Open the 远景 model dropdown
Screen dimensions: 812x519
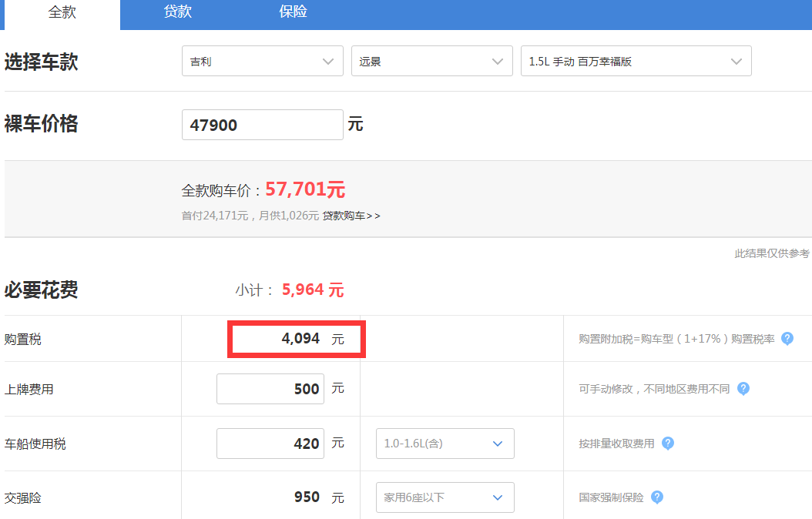tap(432, 61)
